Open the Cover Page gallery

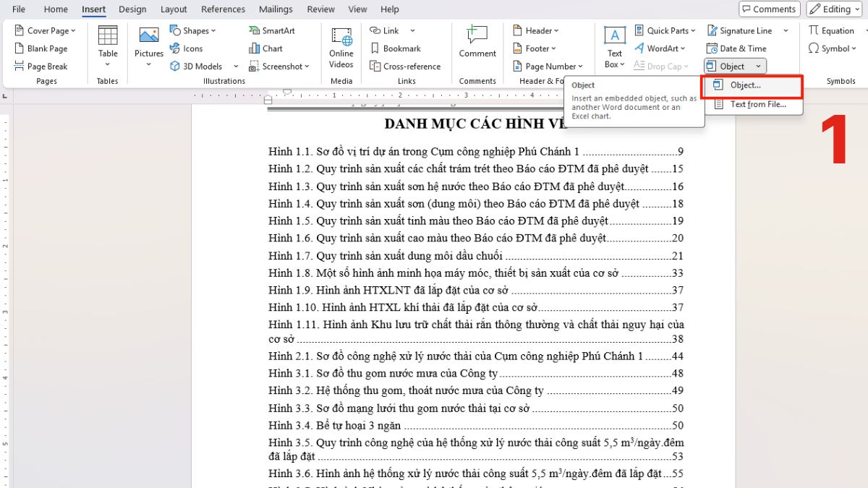point(45,30)
